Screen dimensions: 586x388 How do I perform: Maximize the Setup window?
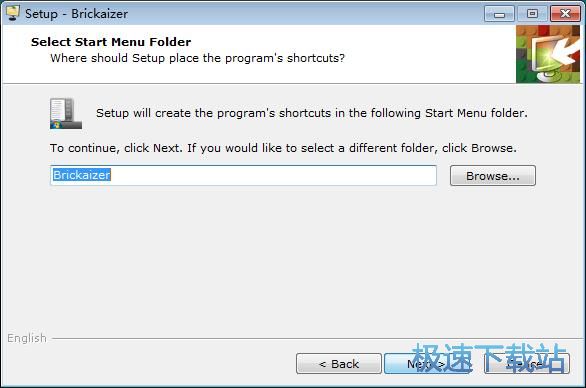coord(532,14)
